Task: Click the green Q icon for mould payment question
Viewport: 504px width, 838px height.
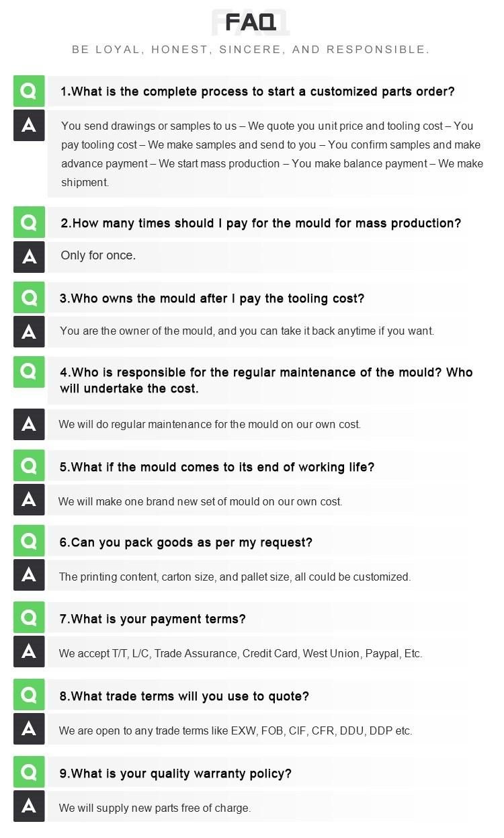Action: 29,222
